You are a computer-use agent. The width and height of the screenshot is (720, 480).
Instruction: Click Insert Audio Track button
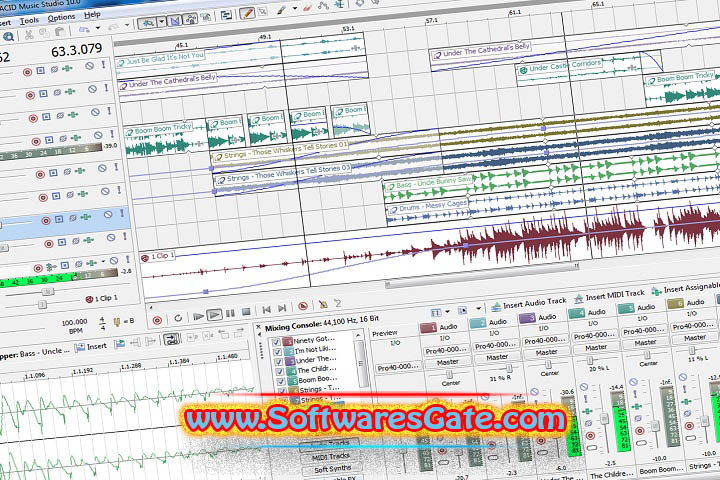[x=529, y=303]
